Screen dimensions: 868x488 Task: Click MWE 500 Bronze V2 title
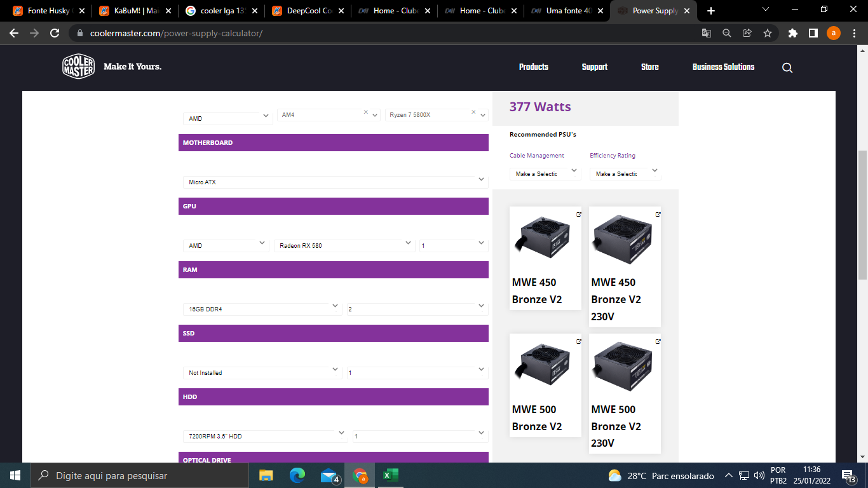point(538,417)
